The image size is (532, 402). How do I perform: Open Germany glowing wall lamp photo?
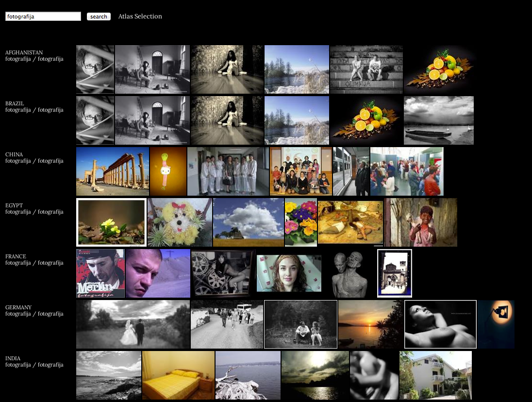[496, 324]
